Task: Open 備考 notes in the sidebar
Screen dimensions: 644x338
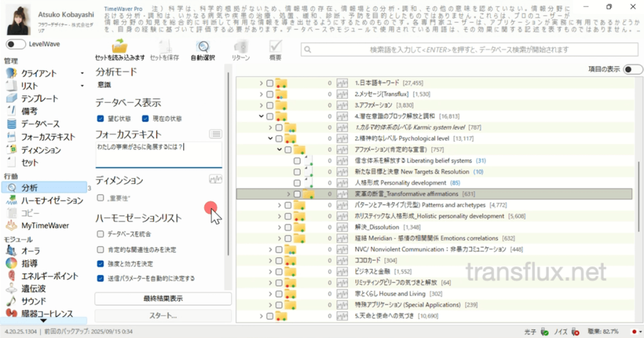Action: tap(30, 111)
